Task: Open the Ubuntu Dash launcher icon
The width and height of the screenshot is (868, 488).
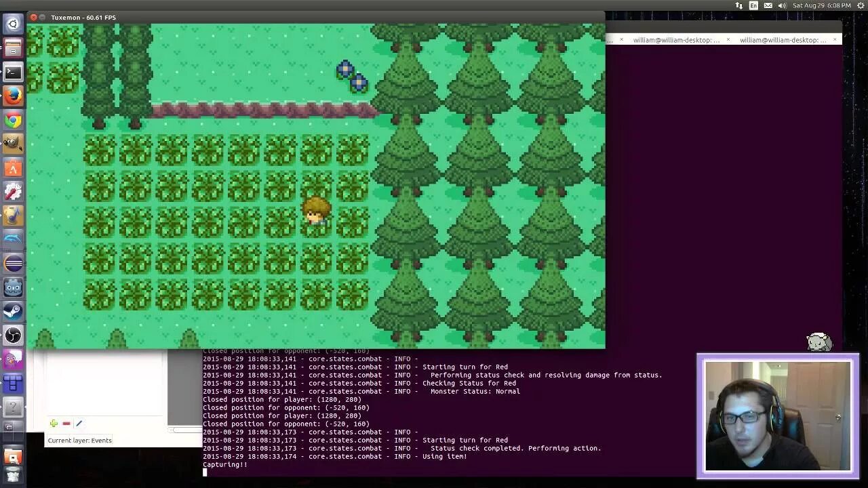Action: tap(13, 24)
